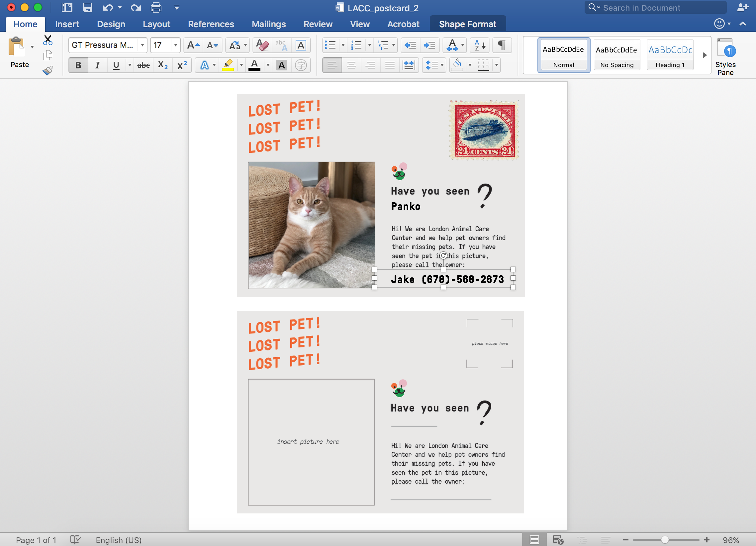This screenshot has width=756, height=546.
Task: Switch to Outline view in status bar
Action: 582,539
